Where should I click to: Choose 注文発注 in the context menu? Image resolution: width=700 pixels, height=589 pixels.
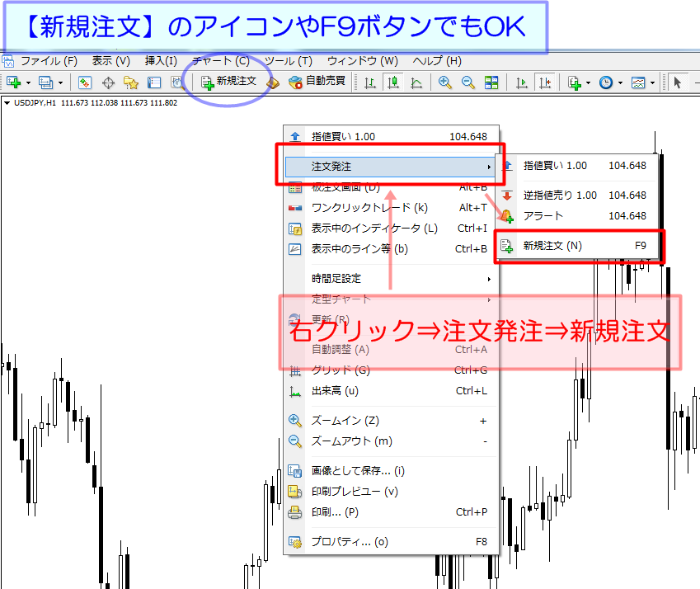coord(389,167)
